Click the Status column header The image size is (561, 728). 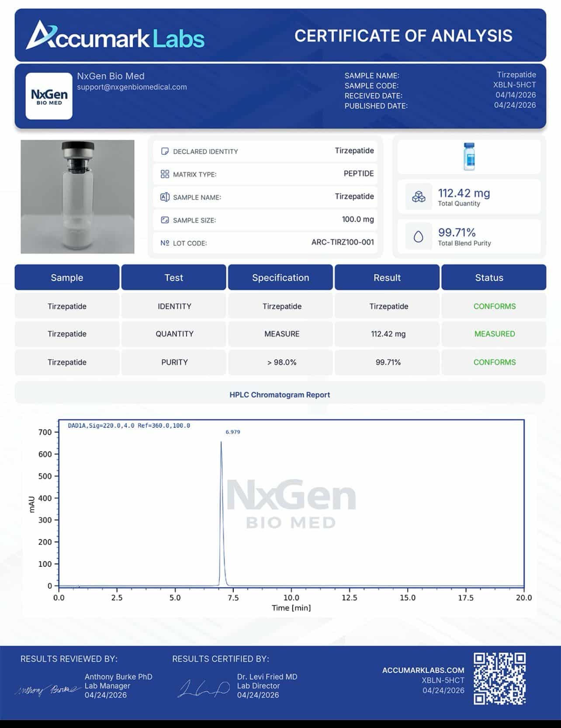click(494, 277)
